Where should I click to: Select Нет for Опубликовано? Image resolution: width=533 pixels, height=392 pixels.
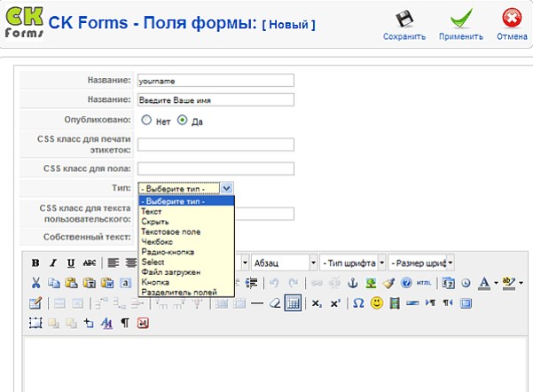coord(146,120)
